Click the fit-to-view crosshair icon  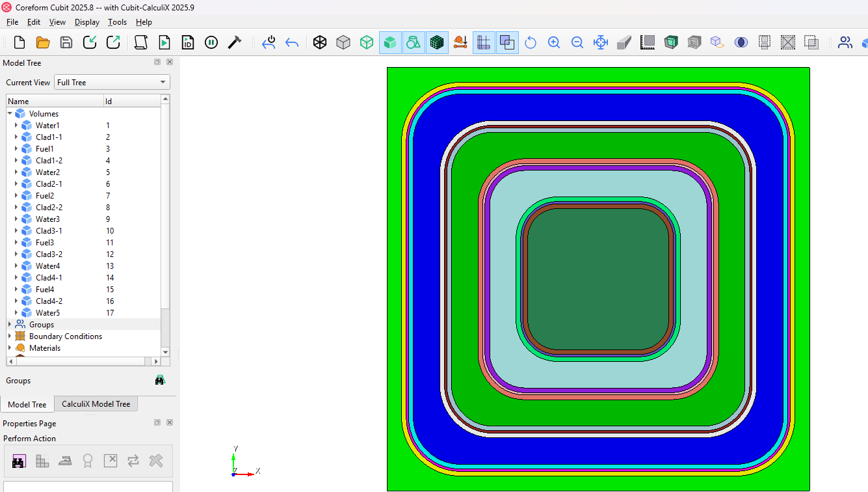click(x=601, y=42)
